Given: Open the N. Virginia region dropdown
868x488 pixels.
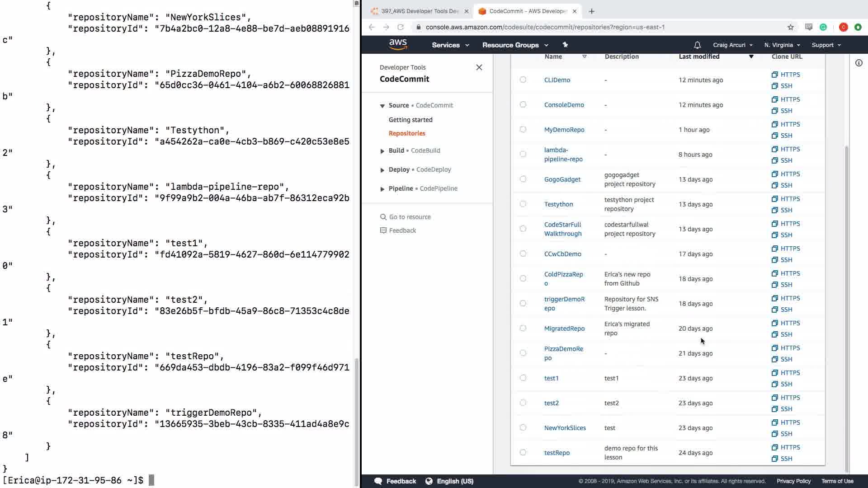Looking at the screenshot, I should click(x=782, y=45).
